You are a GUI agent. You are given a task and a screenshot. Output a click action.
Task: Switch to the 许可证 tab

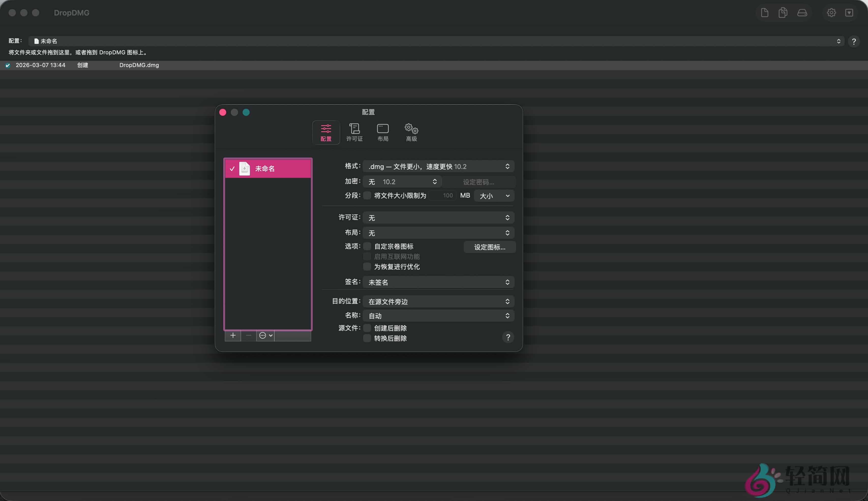(354, 132)
